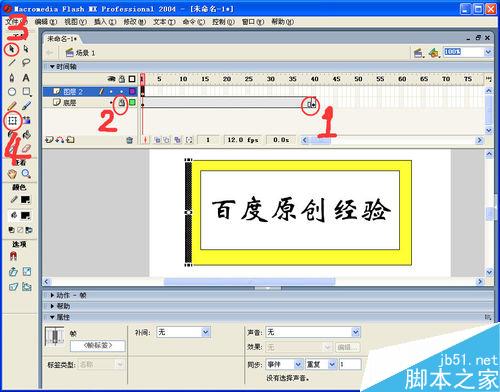The height and width of the screenshot is (392, 500).
Task: Click the Edit Scene icon
Action: (x=418, y=53)
